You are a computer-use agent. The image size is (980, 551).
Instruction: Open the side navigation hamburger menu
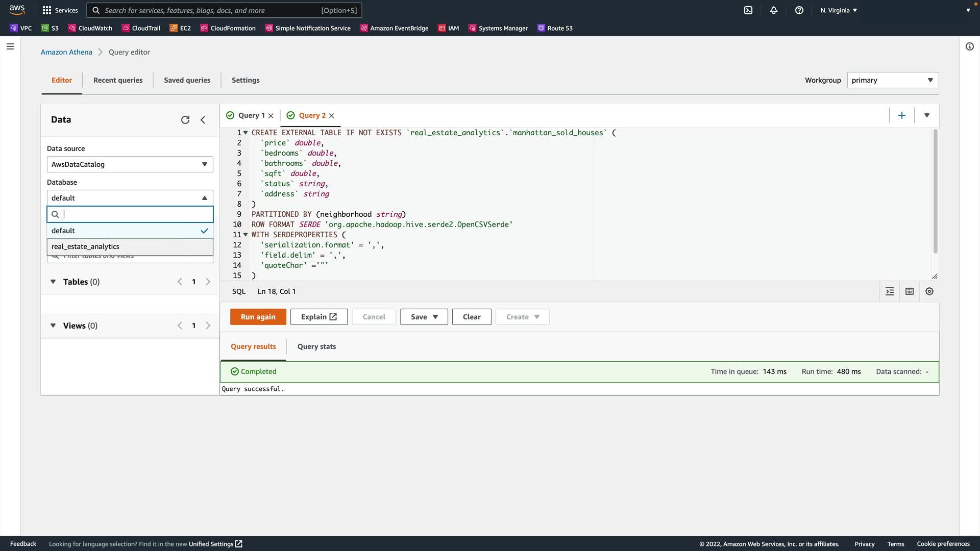(10, 46)
